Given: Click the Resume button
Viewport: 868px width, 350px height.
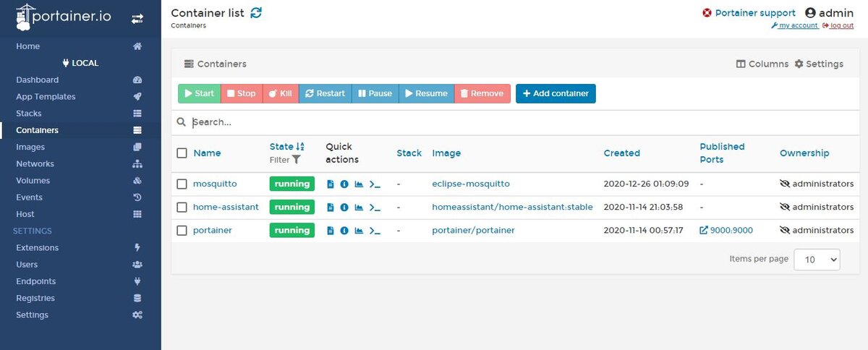Looking at the screenshot, I should (426, 94).
